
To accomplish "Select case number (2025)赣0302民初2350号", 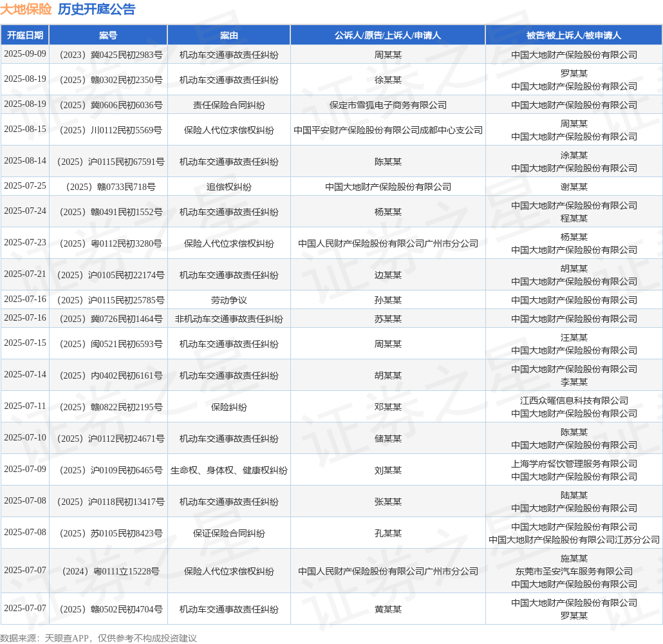I will [x=108, y=80].
